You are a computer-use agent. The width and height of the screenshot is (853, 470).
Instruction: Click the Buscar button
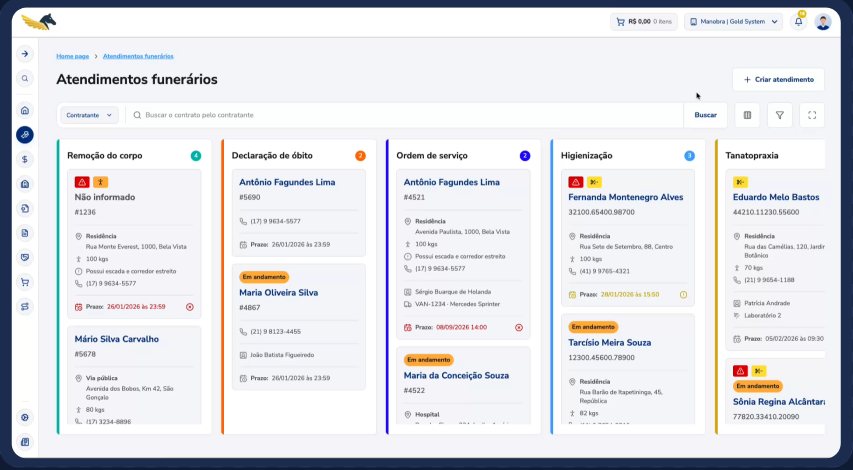(705, 115)
